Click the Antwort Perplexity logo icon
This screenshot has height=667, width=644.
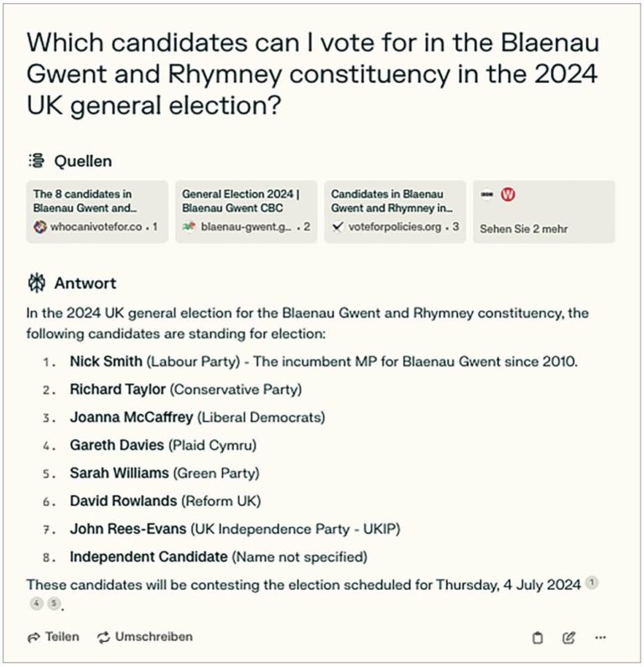37,283
